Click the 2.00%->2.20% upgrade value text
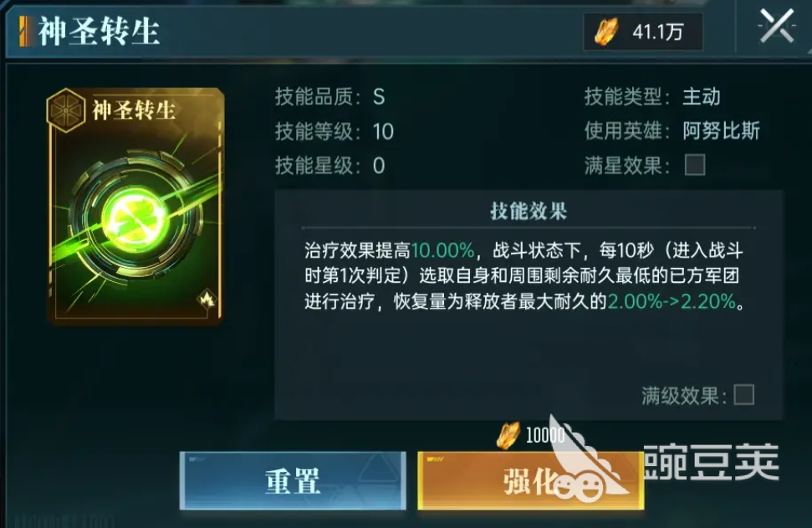 tap(672, 301)
